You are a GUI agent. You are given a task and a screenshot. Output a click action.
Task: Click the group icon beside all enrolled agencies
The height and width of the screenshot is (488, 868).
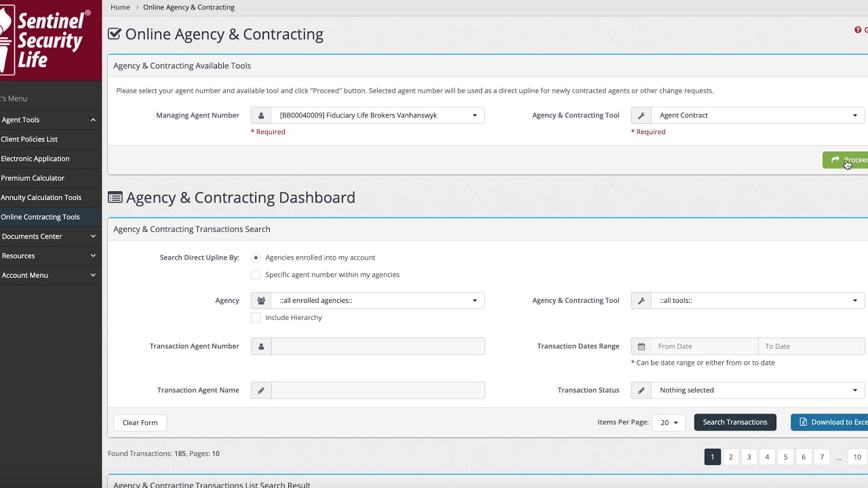tap(261, 300)
